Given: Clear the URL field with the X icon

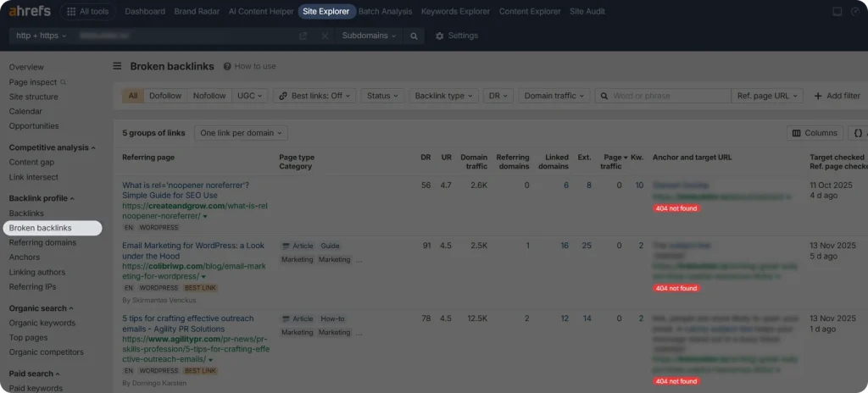Looking at the screenshot, I should coord(325,36).
